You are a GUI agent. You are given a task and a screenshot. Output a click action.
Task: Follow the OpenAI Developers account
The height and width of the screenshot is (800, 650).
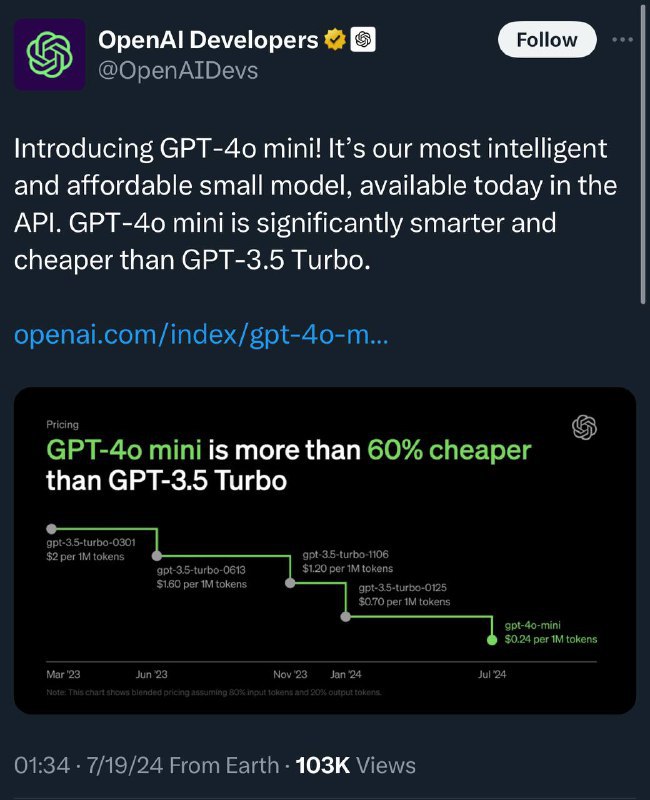click(546, 40)
